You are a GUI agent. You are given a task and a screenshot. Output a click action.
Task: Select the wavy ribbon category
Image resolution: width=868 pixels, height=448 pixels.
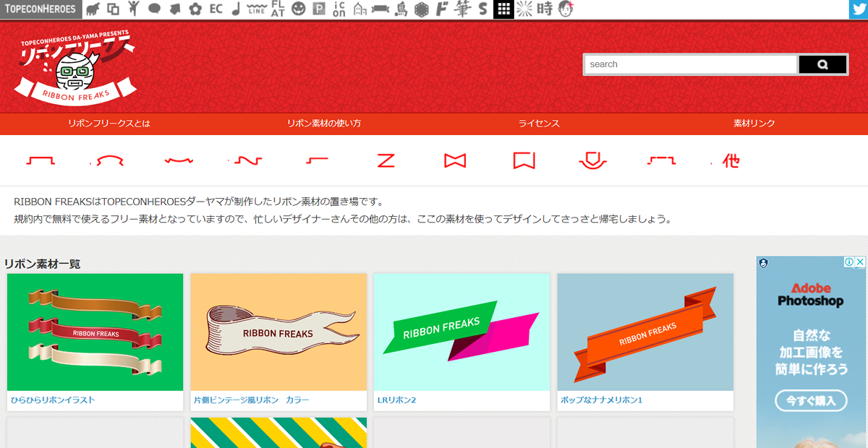click(179, 160)
